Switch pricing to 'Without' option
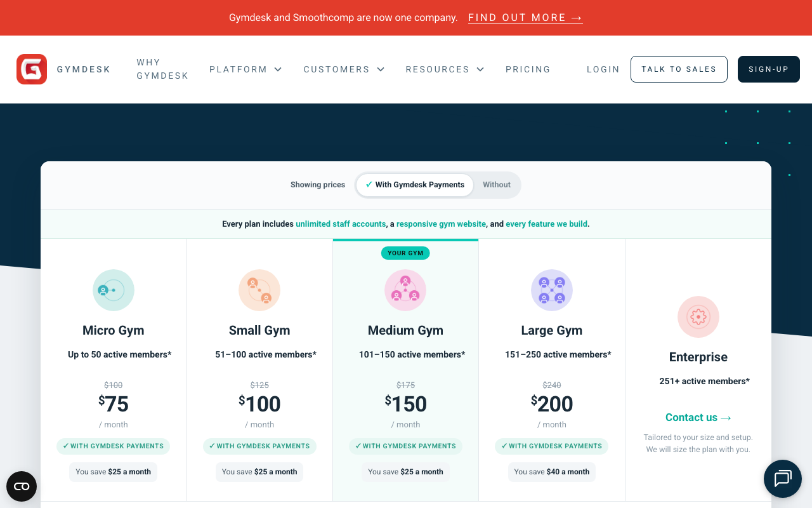 pos(497,185)
